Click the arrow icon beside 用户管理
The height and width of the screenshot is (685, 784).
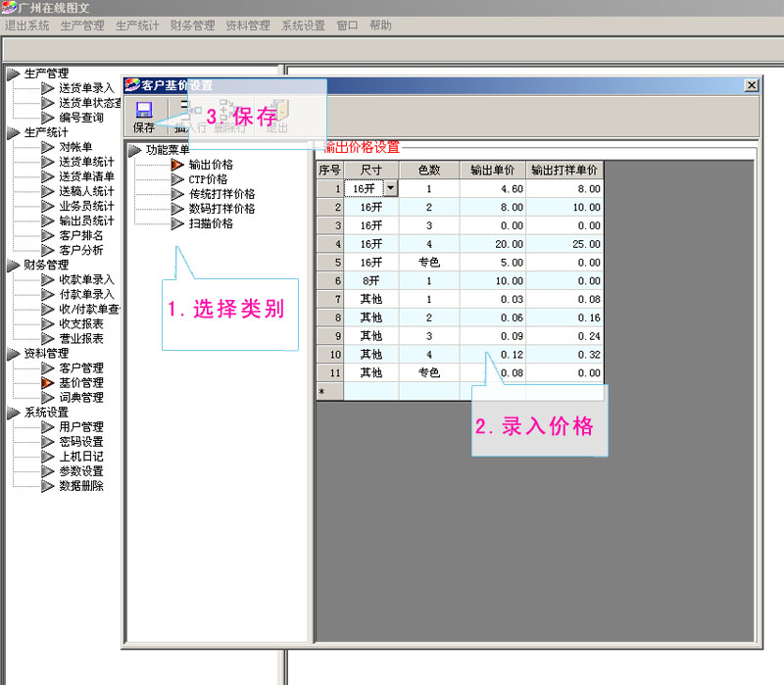click(48, 427)
